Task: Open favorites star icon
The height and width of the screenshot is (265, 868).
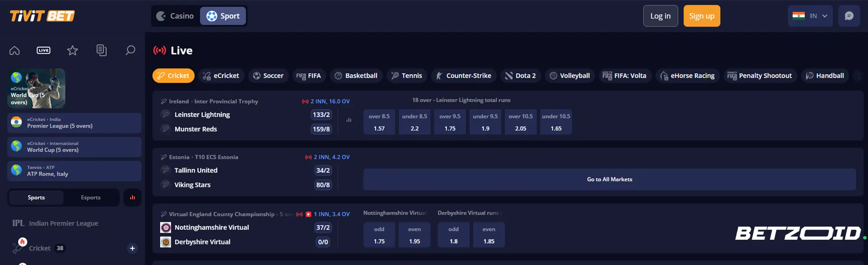Action: click(72, 51)
